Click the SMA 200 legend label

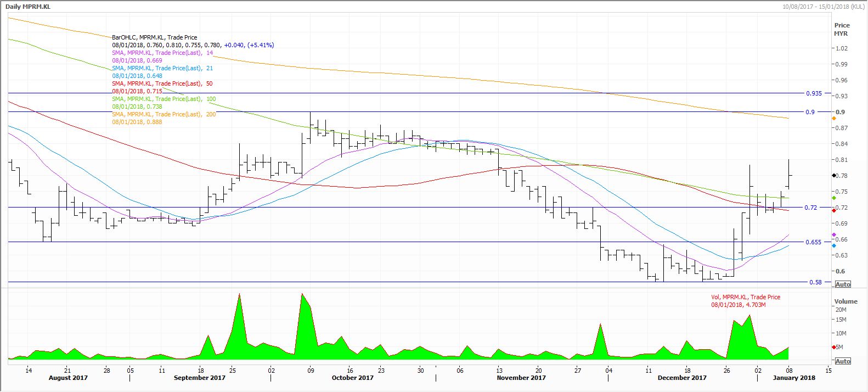click(x=164, y=114)
